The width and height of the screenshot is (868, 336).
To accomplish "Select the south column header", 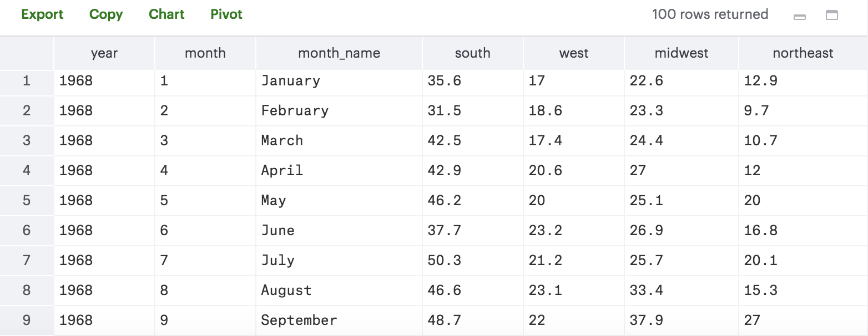I will pos(473,53).
